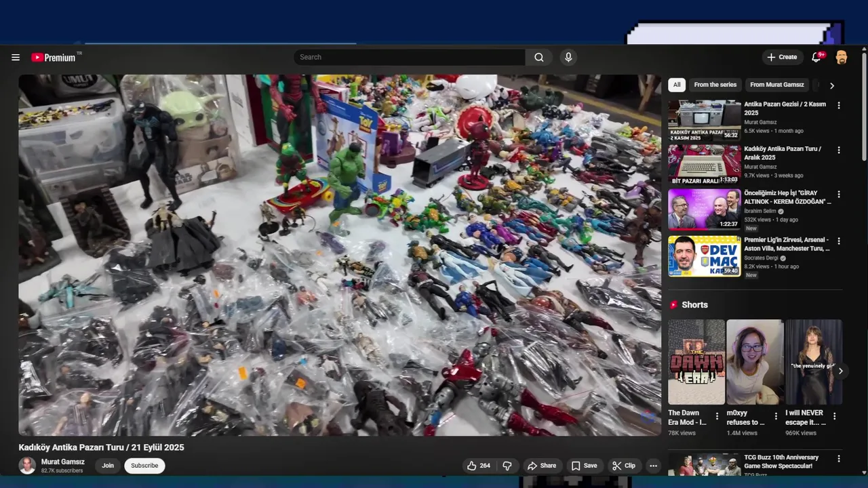The height and width of the screenshot is (488, 868).
Task: Focus the Search input field
Action: tap(410, 58)
